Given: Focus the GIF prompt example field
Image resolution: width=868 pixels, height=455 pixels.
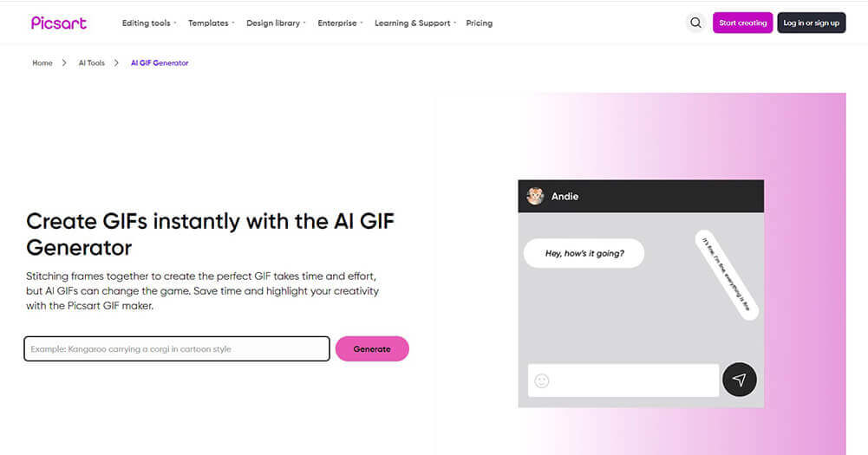Looking at the screenshot, I should pyautogui.click(x=177, y=348).
